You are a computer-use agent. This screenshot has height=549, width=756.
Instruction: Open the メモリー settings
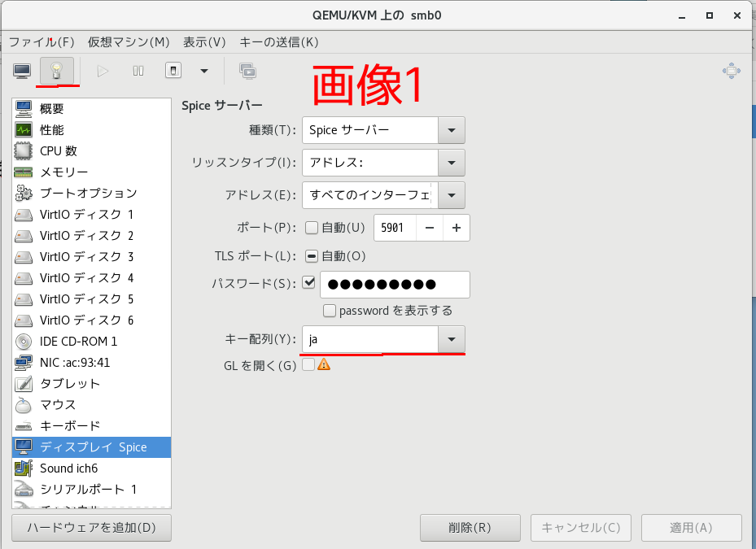coord(92,172)
